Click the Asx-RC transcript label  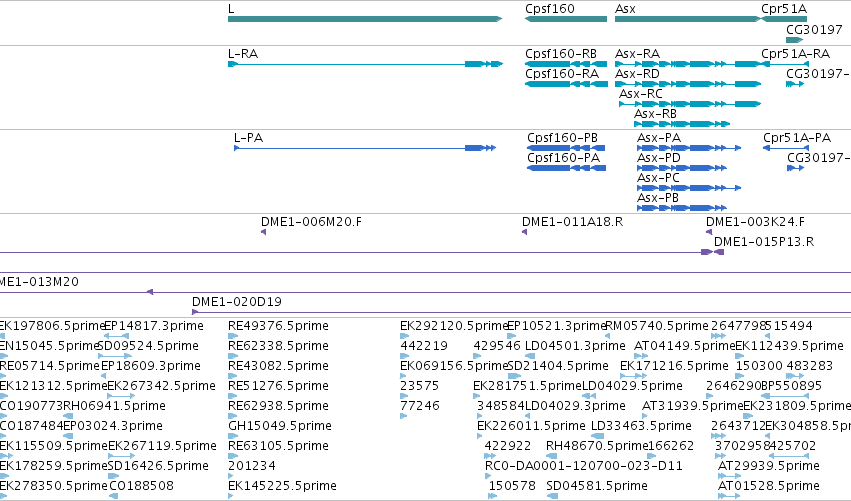tap(641, 94)
